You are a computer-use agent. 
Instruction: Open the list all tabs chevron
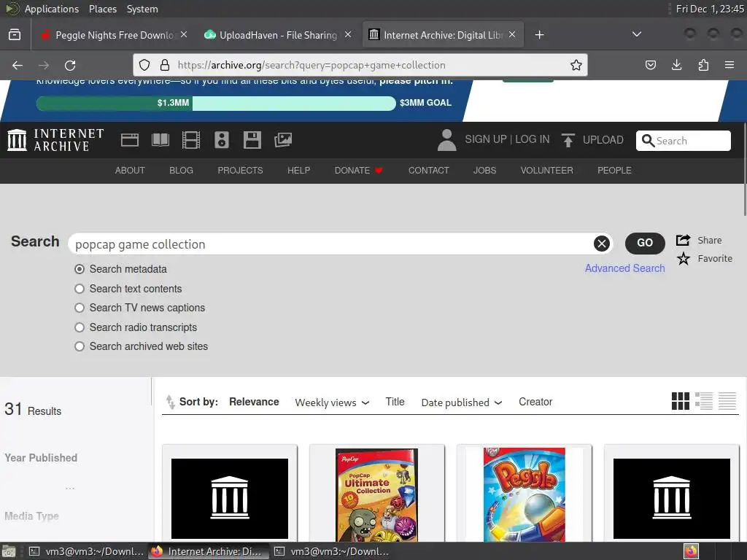636,34
